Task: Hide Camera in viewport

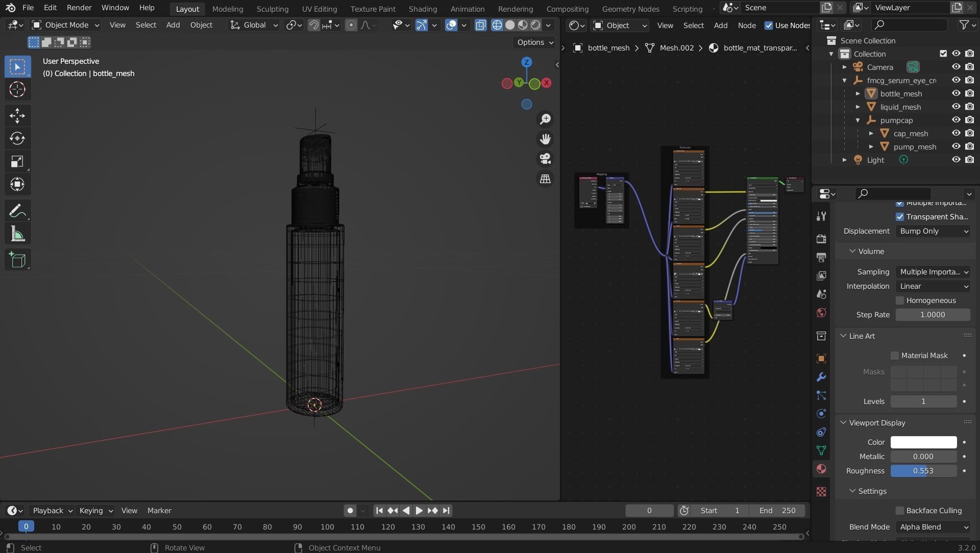Action: pos(956,67)
